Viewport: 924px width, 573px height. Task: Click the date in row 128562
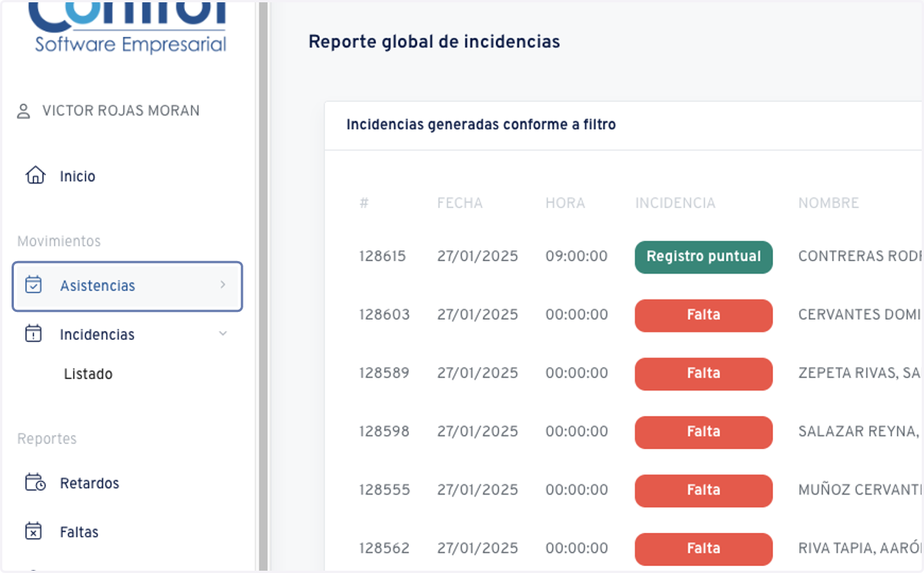click(477, 548)
